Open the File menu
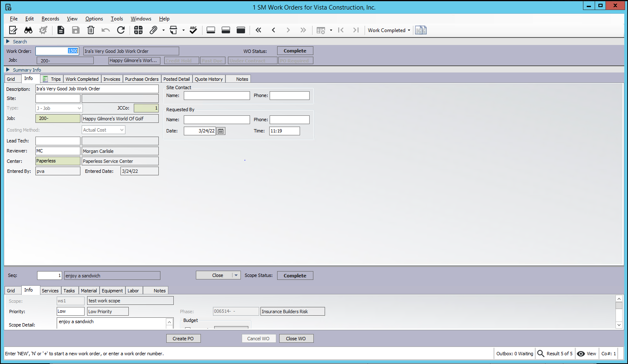The width and height of the screenshot is (628, 364). click(x=14, y=19)
